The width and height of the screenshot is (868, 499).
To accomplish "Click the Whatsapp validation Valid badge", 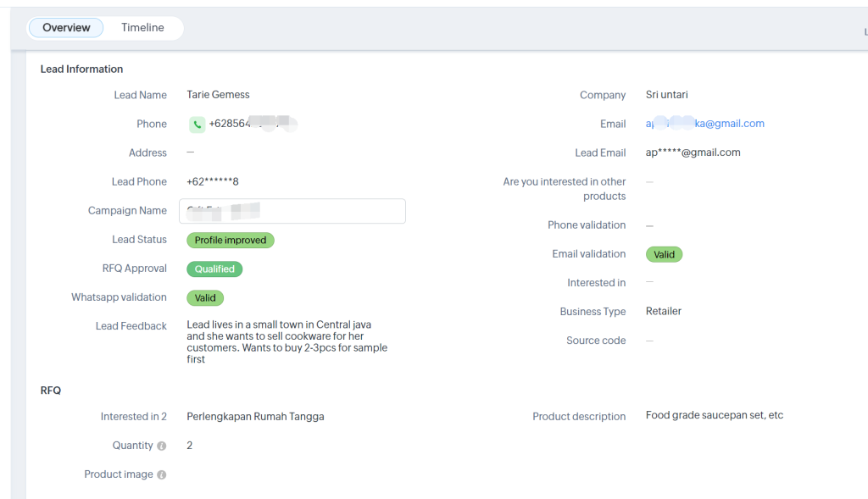I will (x=205, y=297).
